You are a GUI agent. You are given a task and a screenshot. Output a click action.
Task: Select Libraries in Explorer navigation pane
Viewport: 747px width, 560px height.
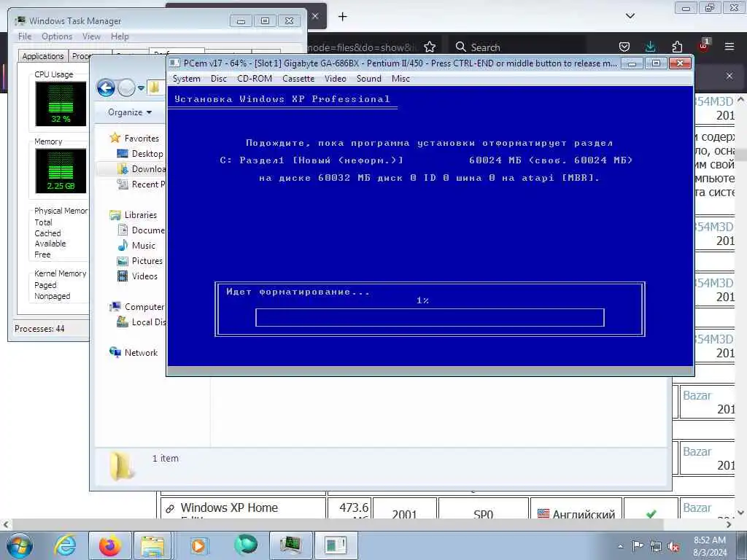click(x=141, y=215)
